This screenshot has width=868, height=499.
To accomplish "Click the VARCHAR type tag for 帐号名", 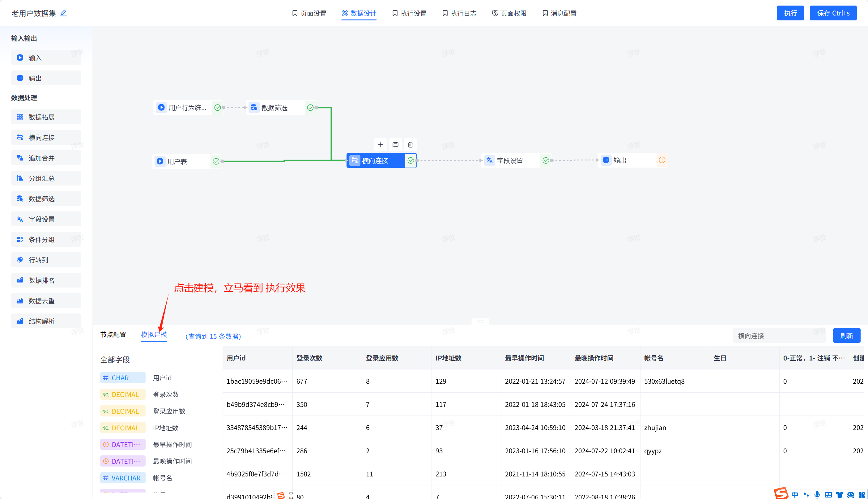I will 123,478.
